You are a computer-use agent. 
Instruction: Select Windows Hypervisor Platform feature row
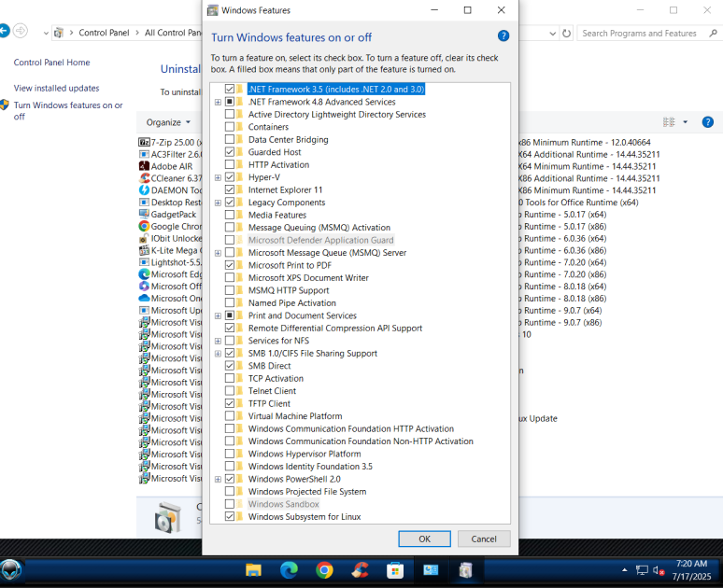305,454
